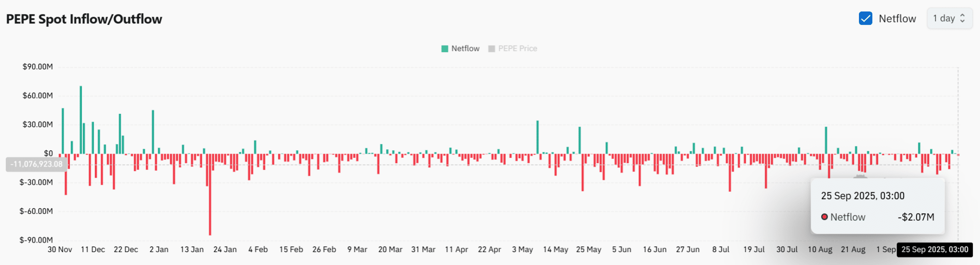Click the dropdown's up-down chevron arrows

tap(962, 18)
